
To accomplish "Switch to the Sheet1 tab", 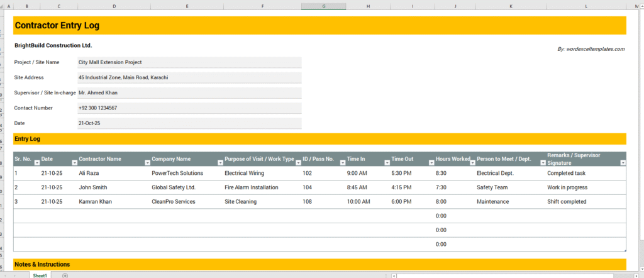I will click(x=40, y=275).
